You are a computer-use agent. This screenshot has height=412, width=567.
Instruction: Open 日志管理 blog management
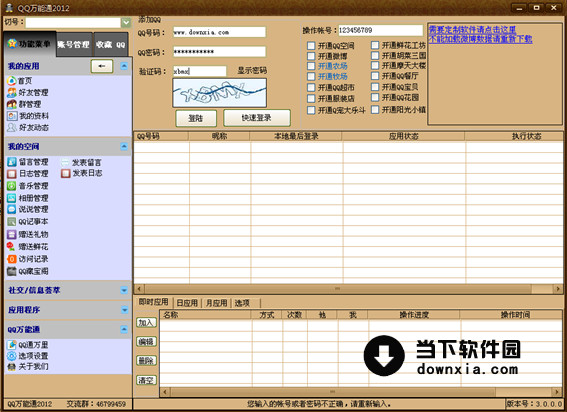27,174
